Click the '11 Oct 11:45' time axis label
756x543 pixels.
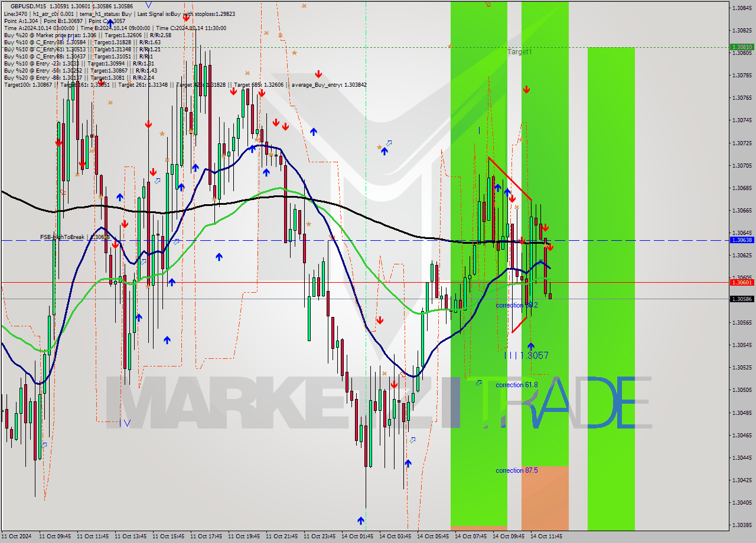pyautogui.click(x=93, y=537)
